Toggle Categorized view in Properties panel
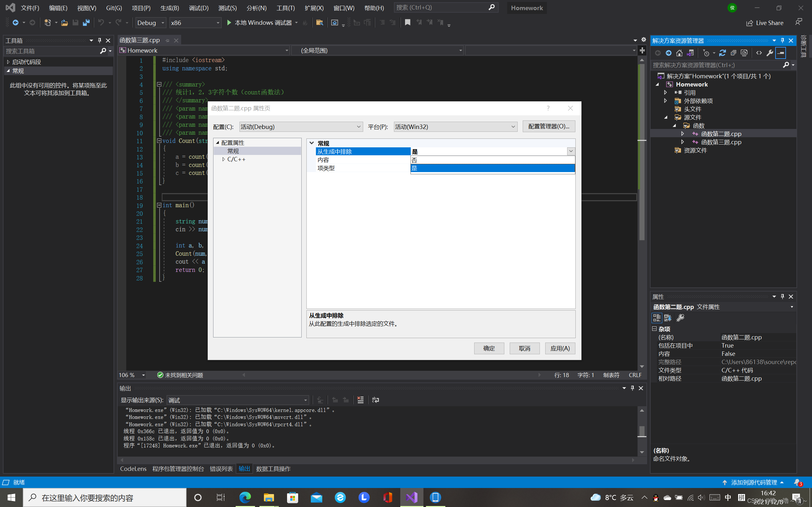This screenshot has height=507, width=812. [x=657, y=318]
